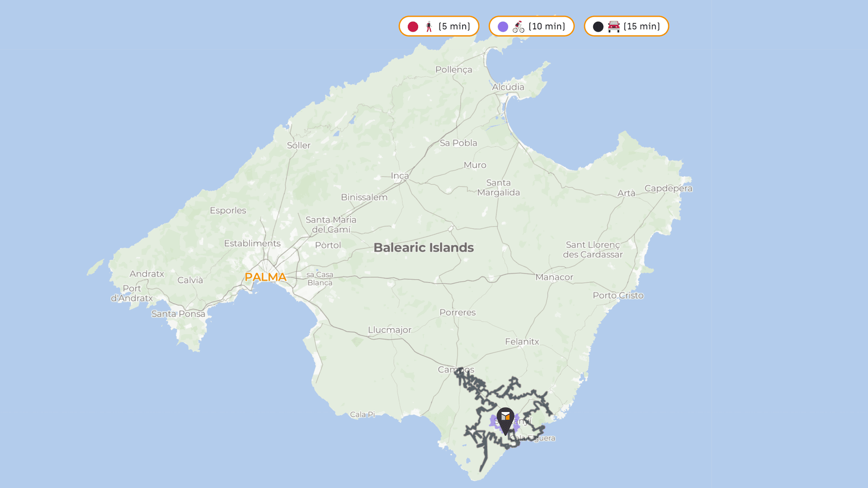The image size is (868, 488).
Task: Click the cyclist icon in legend
Action: tap(519, 27)
